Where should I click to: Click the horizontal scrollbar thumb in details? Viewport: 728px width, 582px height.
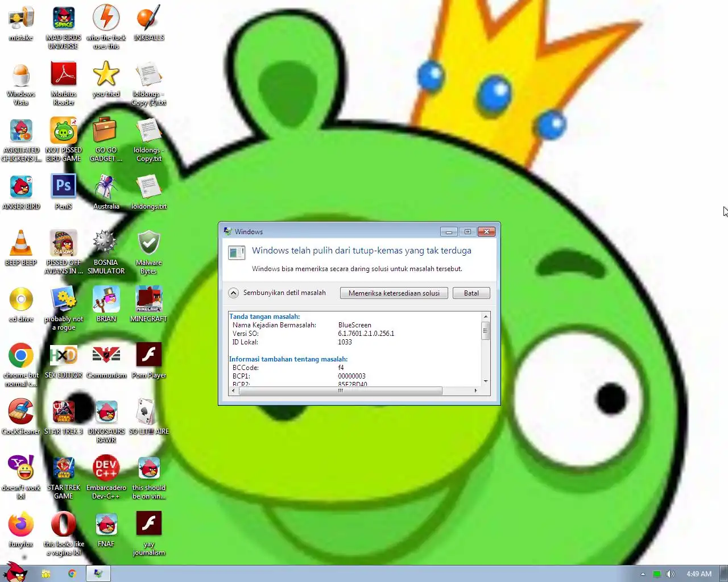tap(340, 390)
